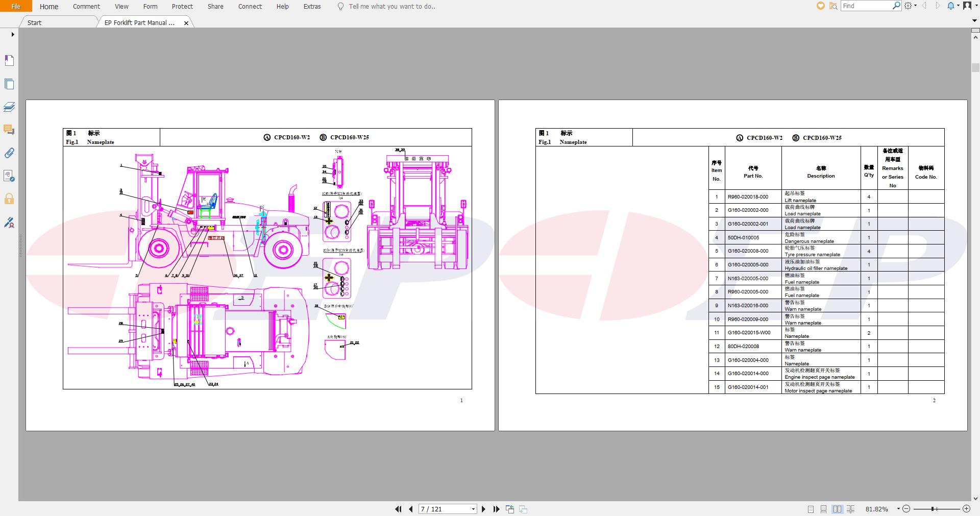Click inside the Find search field
This screenshot has width=980, height=516.
[867, 6]
